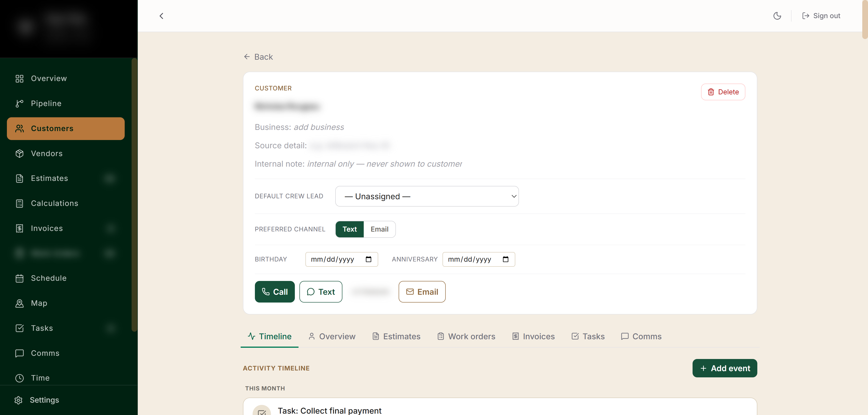Open the sidebar Tasks checkbox icon
This screenshot has width=868, height=415.
click(x=20, y=328)
